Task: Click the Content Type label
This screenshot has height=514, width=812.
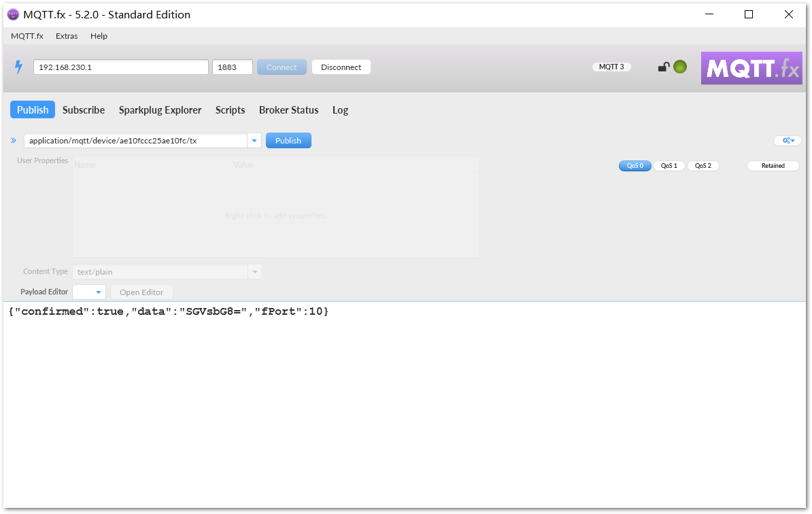Action: [x=46, y=271]
